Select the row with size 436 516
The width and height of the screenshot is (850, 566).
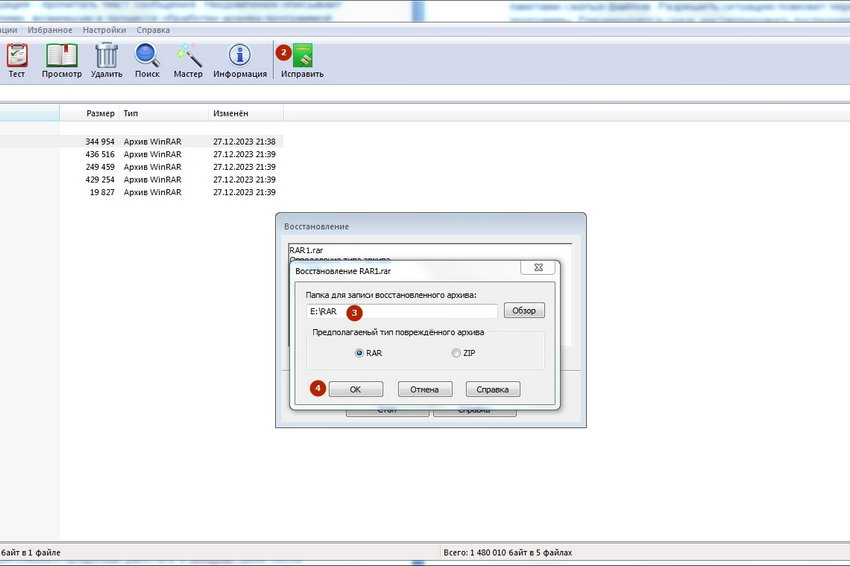click(x=141, y=154)
